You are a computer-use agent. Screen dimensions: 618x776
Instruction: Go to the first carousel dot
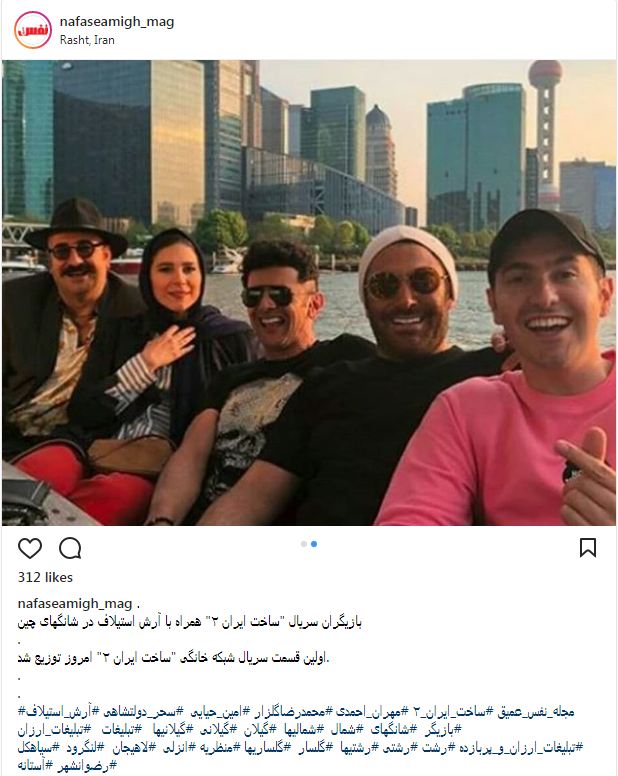click(304, 544)
